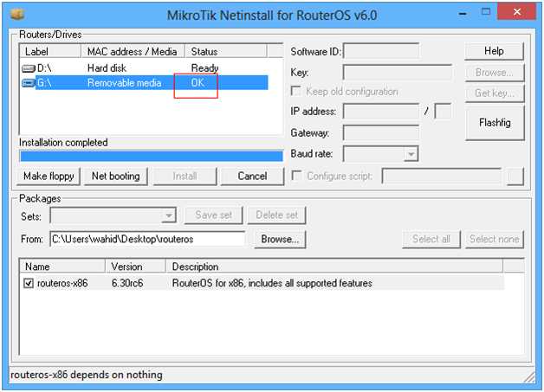Click the 'Hard disk' media cell
The height and width of the screenshot is (392, 544).
tap(107, 68)
